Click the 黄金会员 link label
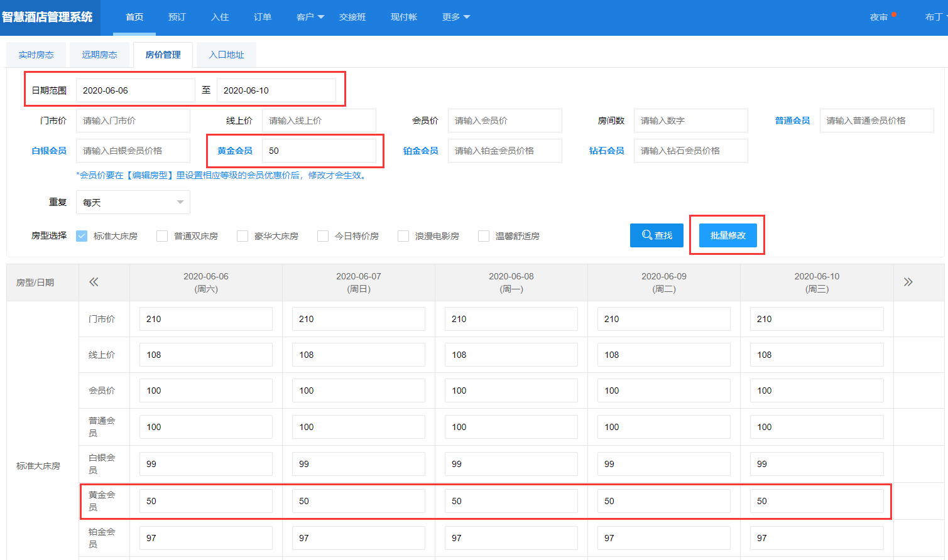 tap(235, 151)
